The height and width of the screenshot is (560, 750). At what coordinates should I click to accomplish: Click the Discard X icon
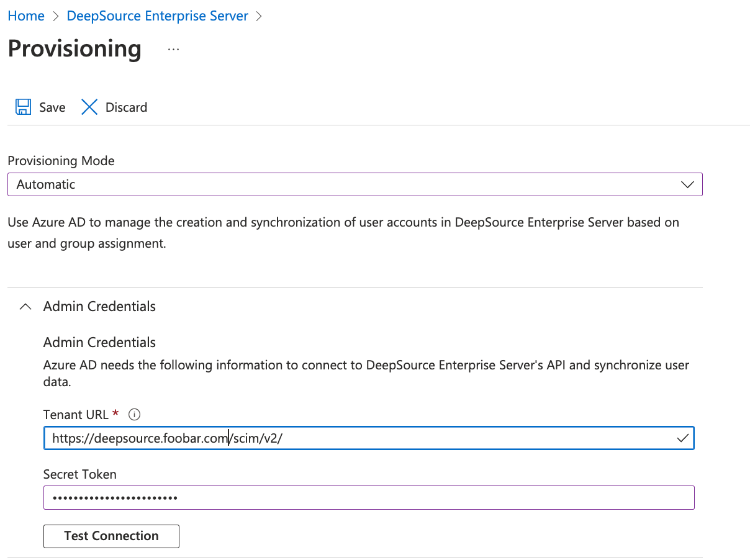coord(89,107)
